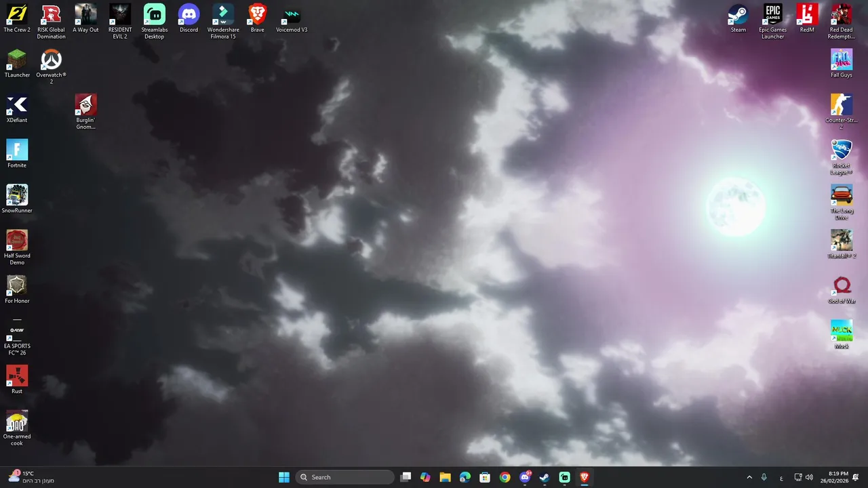Switch to Discord in the taskbar
Screen dimensions: 868x488
click(525, 477)
